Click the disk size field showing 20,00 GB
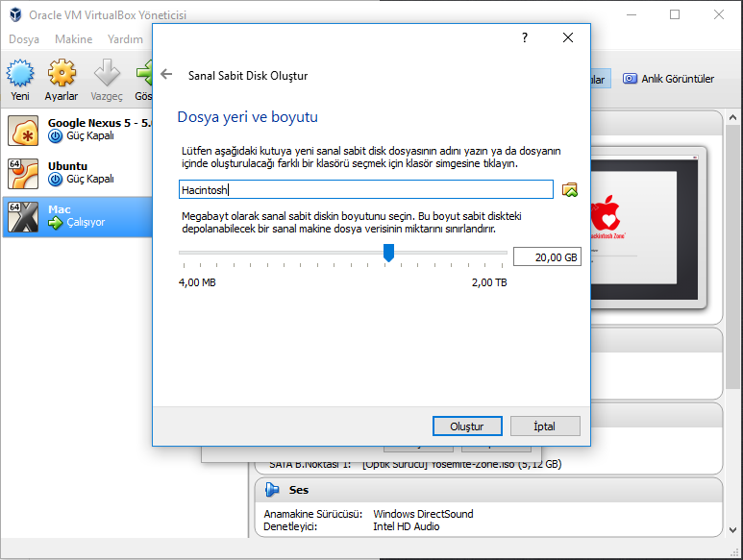Image resolution: width=743 pixels, height=560 pixels. click(547, 257)
